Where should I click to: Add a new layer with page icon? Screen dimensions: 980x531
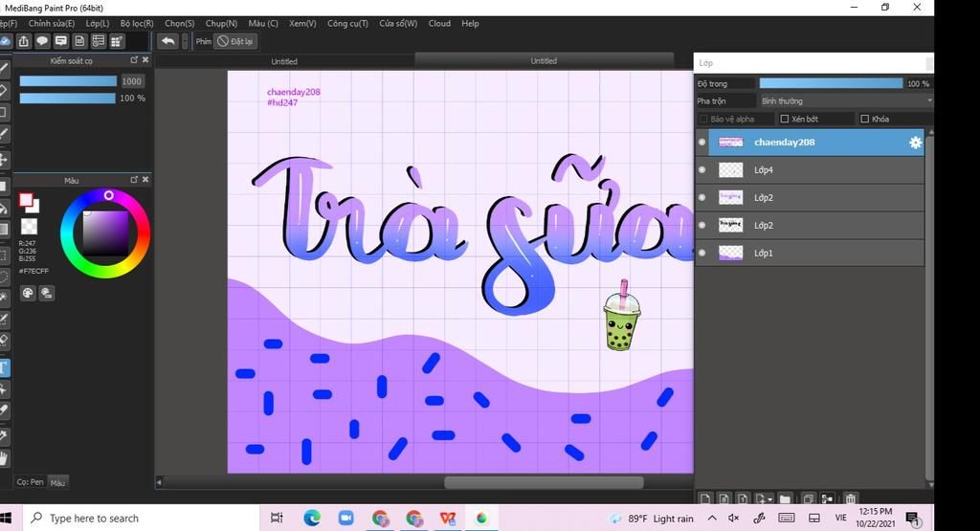pos(705,499)
